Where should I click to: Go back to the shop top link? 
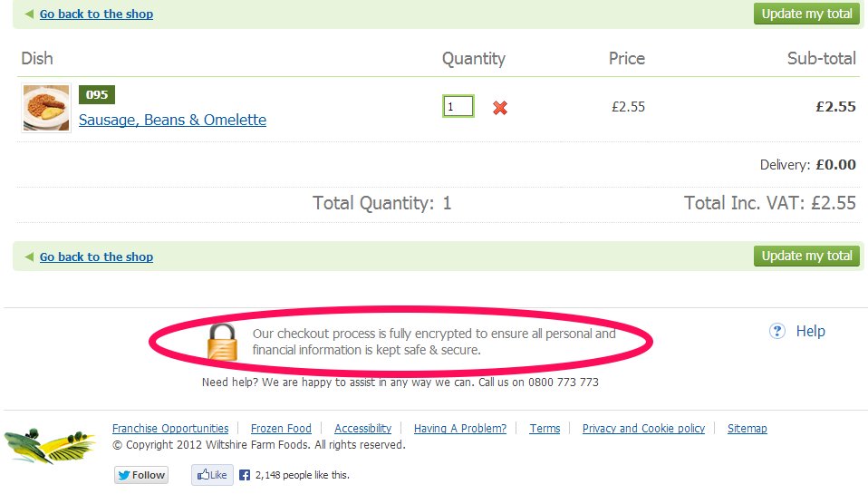[96, 14]
